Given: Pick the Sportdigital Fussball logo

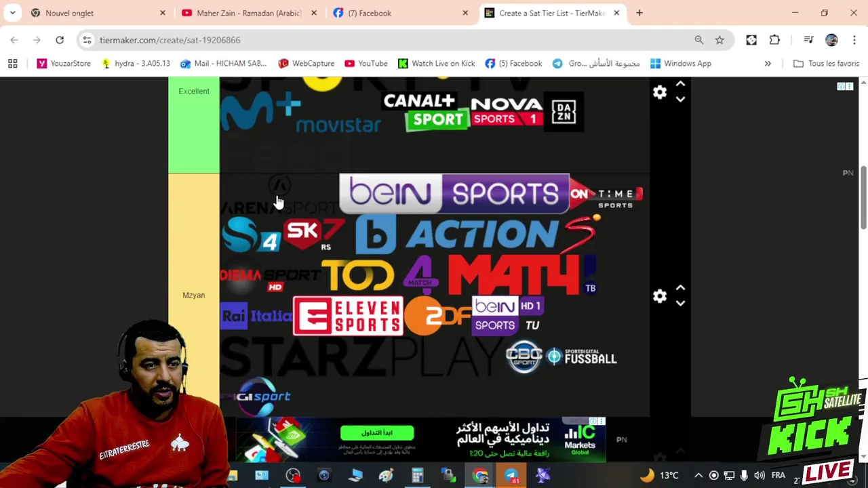Looking at the screenshot, I should 582,357.
